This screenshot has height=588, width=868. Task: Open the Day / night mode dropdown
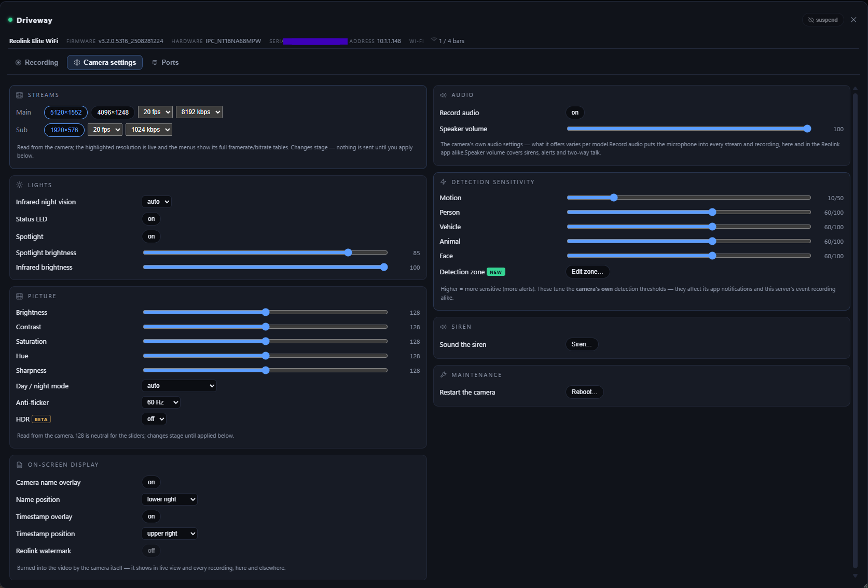coord(179,386)
